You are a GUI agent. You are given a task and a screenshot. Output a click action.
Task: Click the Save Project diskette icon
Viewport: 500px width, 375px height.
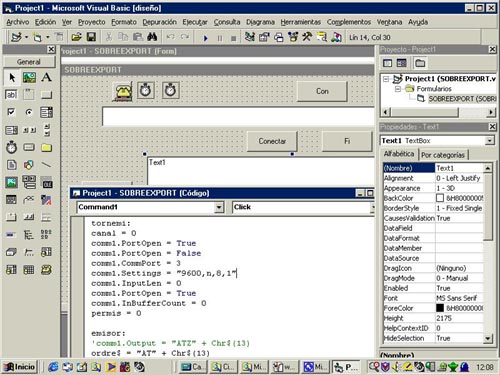tap(91, 37)
